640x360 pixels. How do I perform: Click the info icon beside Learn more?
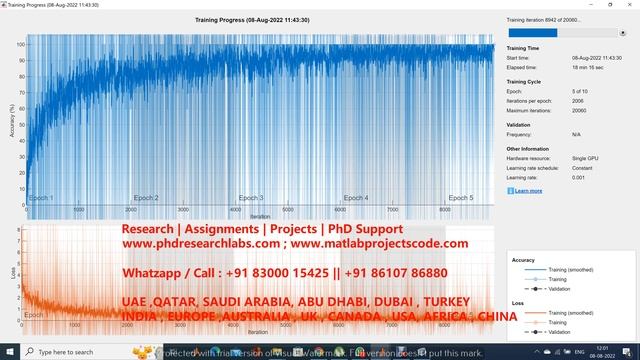point(510,191)
